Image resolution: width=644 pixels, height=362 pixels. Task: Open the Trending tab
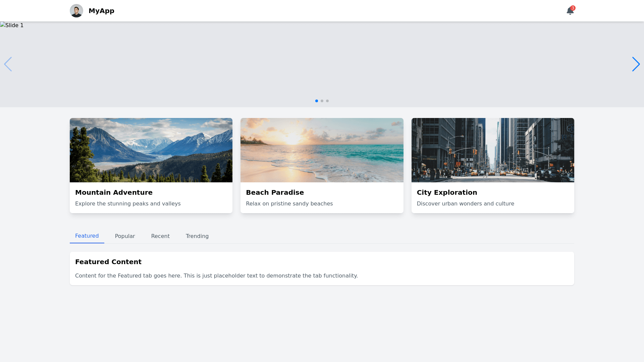(197, 236)
